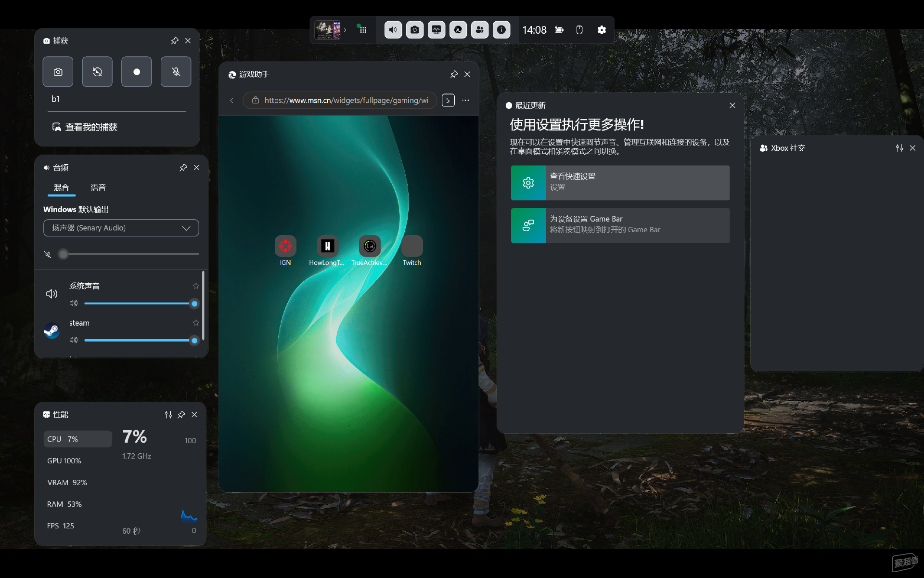
Task: Open the tabs count button showing 5
Action: (448, 100)
